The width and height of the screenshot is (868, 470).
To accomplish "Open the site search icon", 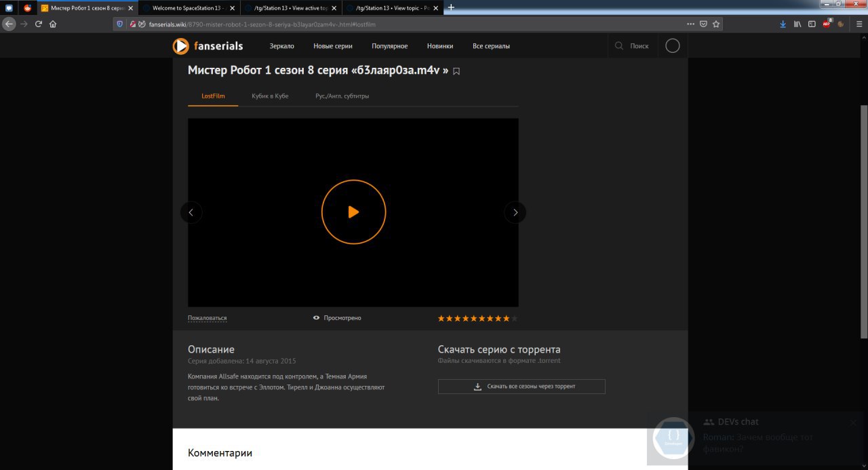I will (618, 46).
